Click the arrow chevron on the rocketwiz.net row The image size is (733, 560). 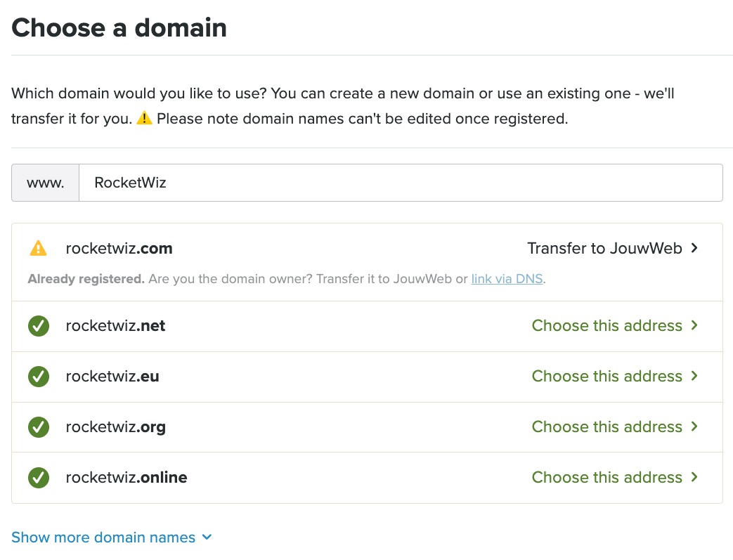coord(694,325)
